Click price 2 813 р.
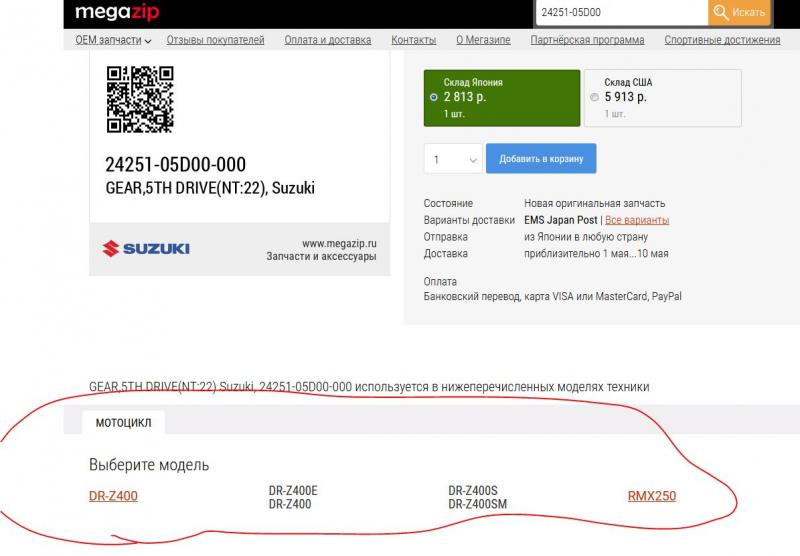 pos(465,96)
